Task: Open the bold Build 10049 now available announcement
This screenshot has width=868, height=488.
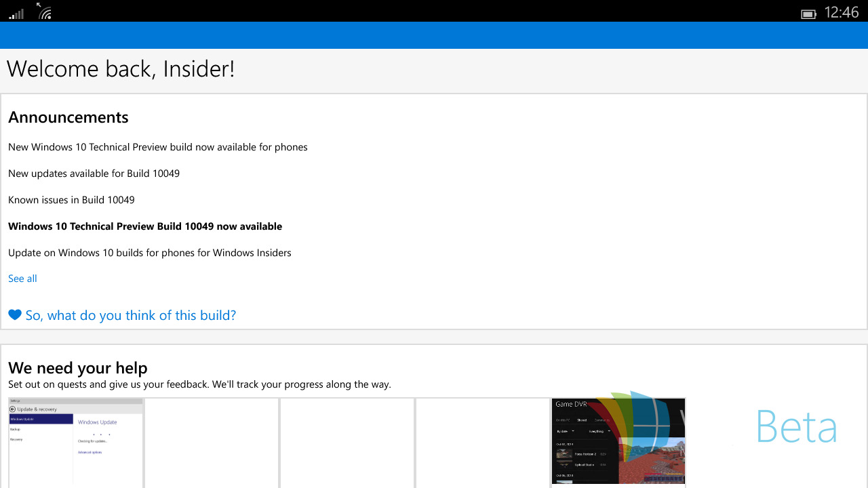Action: [x=144, y=226]
